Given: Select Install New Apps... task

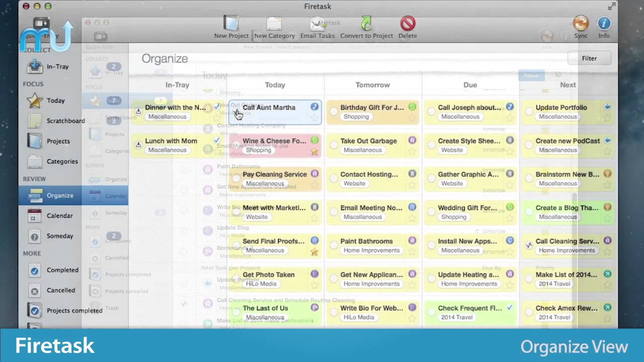Looking at the screenshot, I should tap(470, 245).
